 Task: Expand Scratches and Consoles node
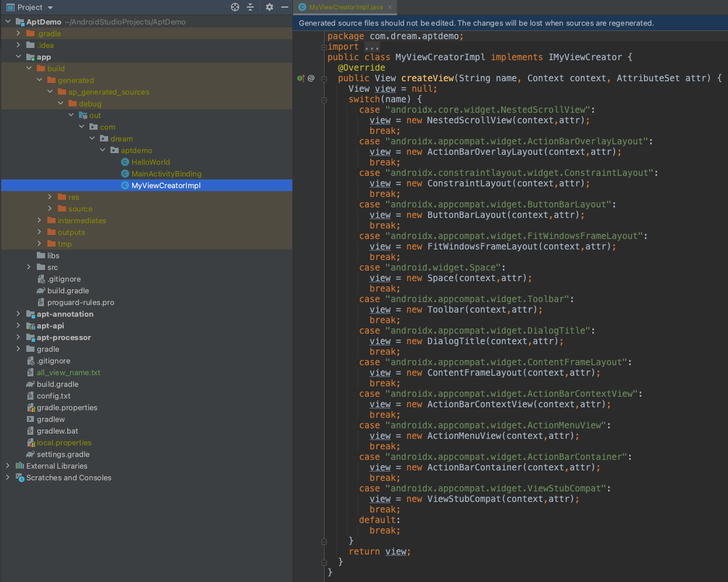click(8, 477)
